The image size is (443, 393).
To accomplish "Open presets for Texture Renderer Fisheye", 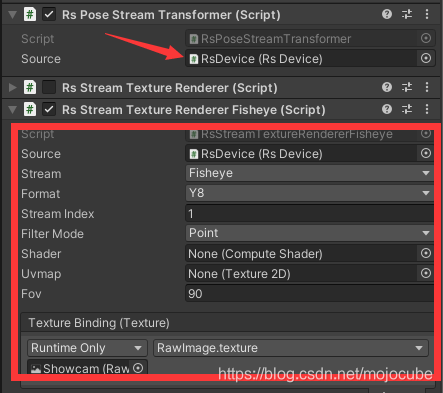I will (407, 109).
